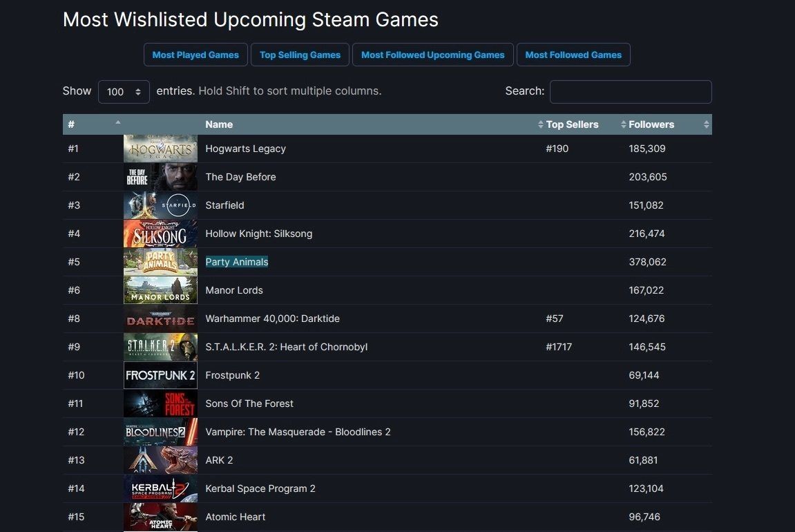The width and height of the screenshot is (795, 532).
Task: Open the Atomic Heart game link
Action: [236, 517]
